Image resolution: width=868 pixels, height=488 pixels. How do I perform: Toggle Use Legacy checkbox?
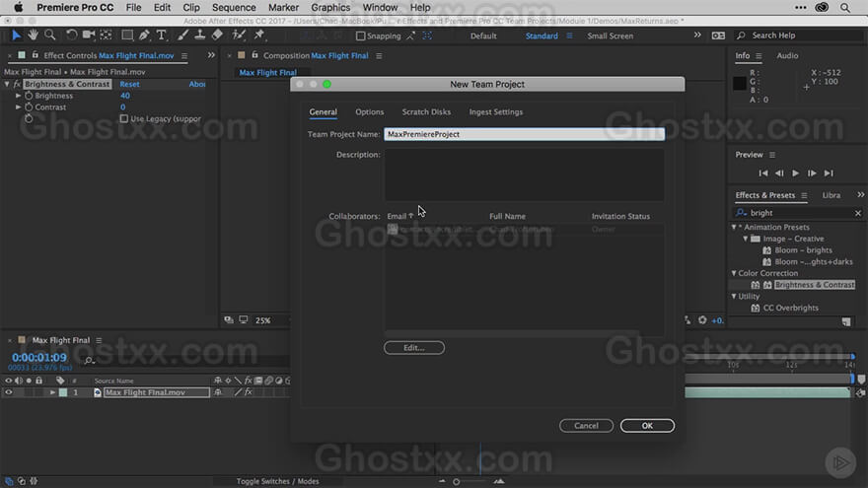pyautogui.click(x=124, y=119)
